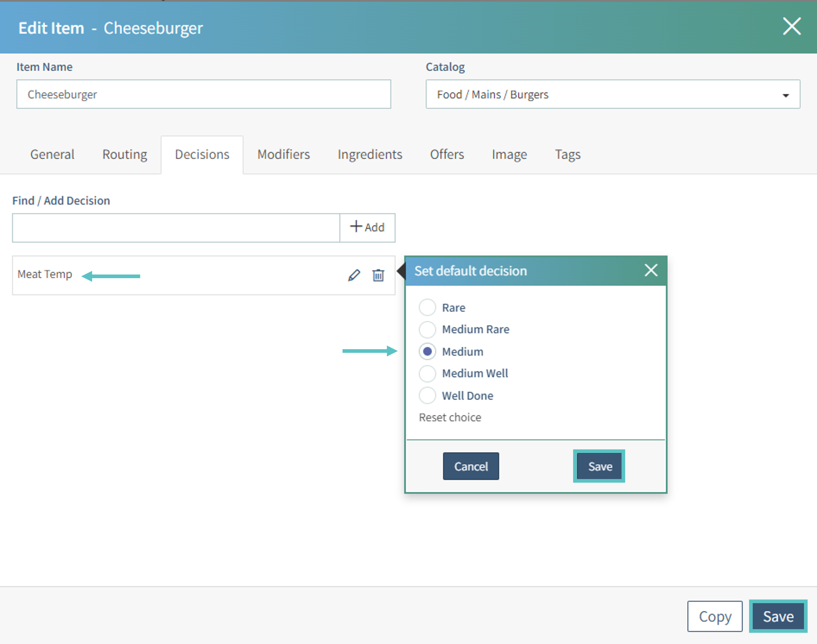Go to the Routing tab

coord(124,155)
